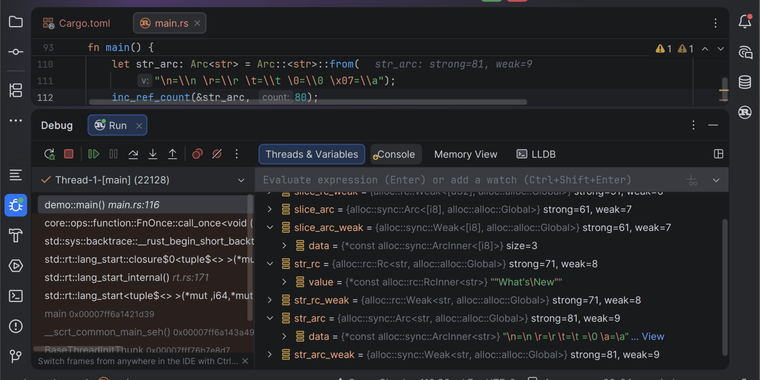Click the Rerun debug session icon
Viewport: 760px width, 380px height.
click(49, 154)
